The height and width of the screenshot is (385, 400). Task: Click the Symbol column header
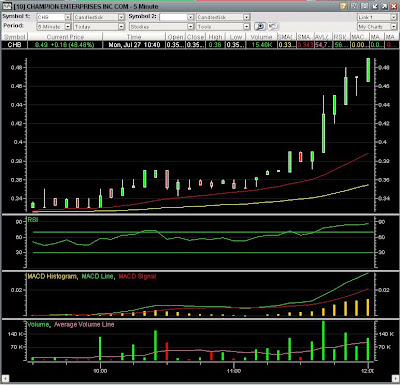(x=15, y=37)
